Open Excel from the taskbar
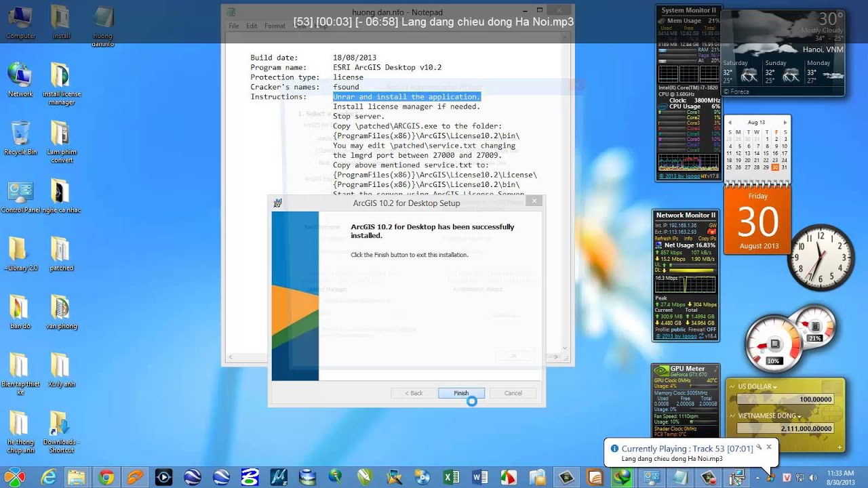The image size is (868, 488). (451, 477)
